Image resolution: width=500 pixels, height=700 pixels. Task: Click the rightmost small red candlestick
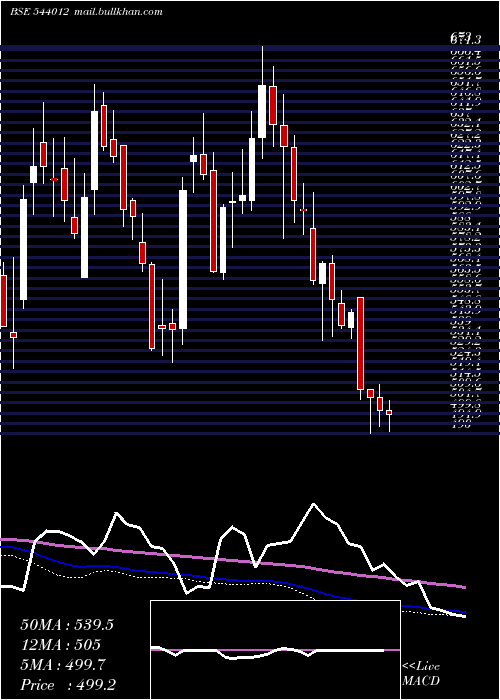(x=389, y=412)
